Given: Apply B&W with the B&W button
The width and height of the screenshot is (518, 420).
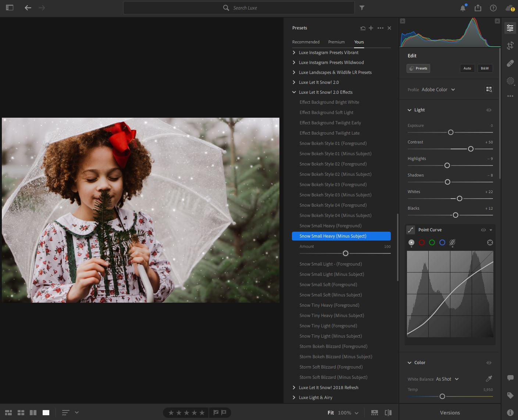Looking at the screenshot, I should pos(485,68).
